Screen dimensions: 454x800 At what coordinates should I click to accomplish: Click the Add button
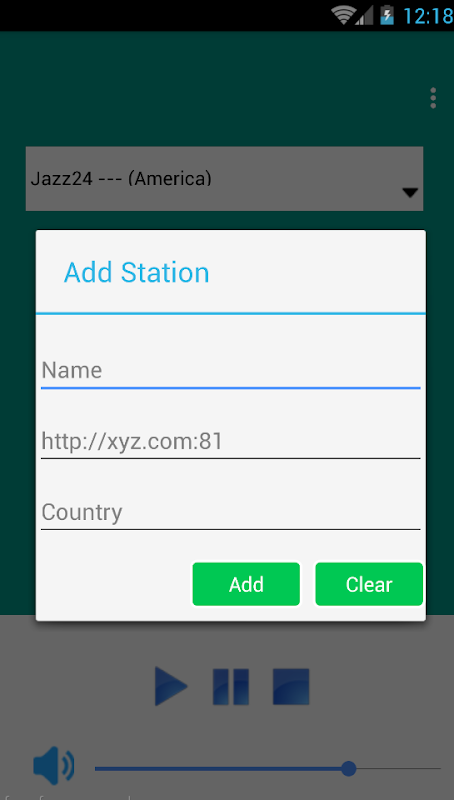tap(246, 584)
